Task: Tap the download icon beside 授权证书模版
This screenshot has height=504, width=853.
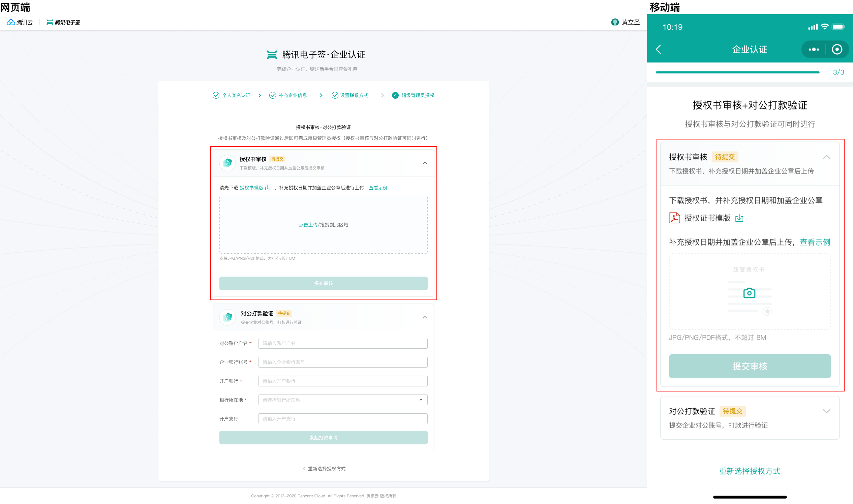Action: (739, 218)
